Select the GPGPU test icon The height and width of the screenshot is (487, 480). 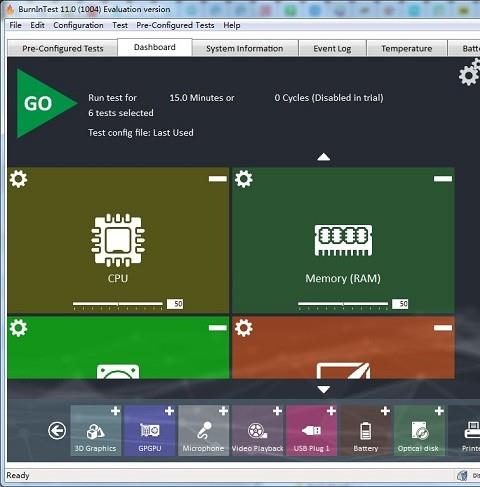click(x=150, y=431)
